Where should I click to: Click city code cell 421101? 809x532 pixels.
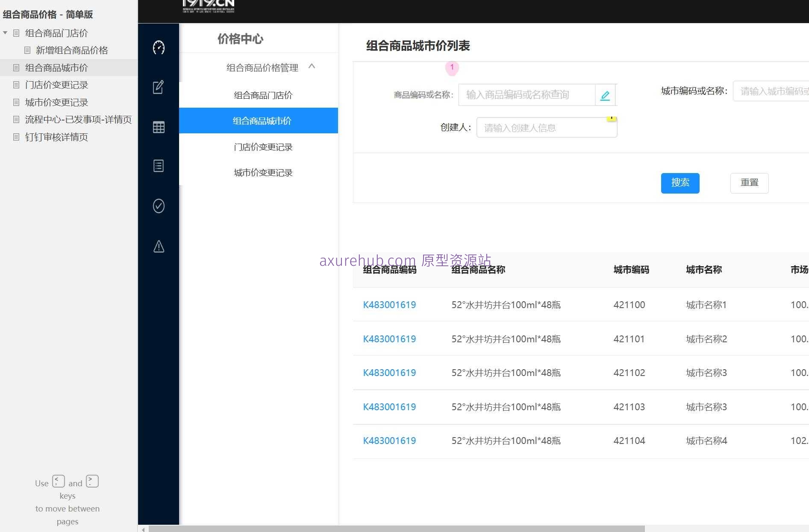[629, 339]
